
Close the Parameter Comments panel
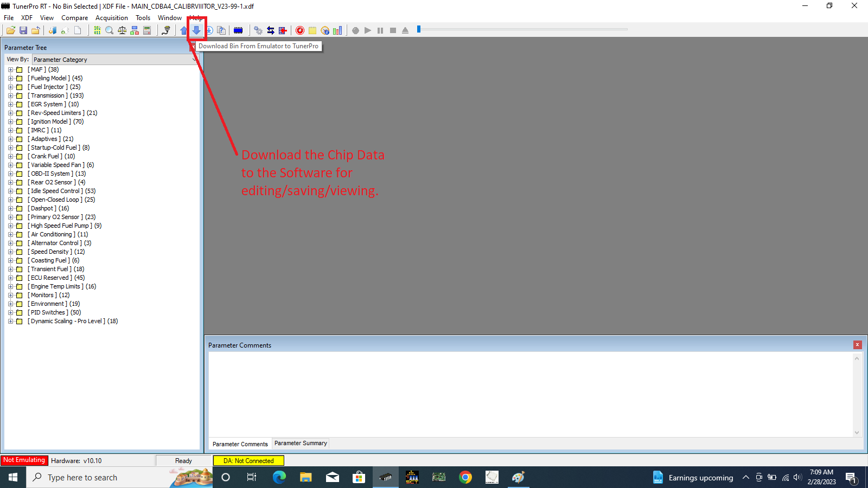(x=857, y=345)
